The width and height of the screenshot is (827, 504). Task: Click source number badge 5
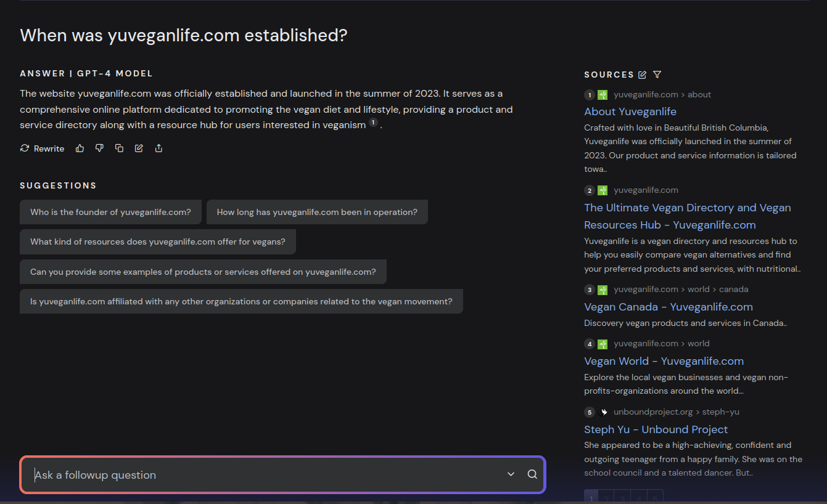pos(590,412)
